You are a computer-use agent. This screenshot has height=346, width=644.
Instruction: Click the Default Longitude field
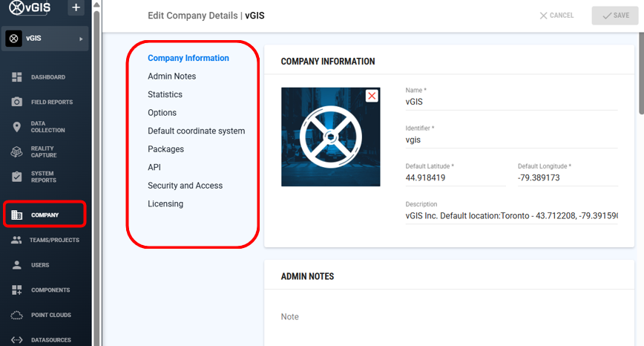(568, 177)
